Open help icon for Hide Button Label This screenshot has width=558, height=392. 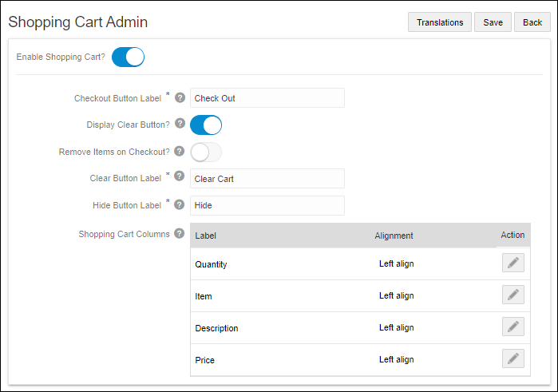pos(180,205)
